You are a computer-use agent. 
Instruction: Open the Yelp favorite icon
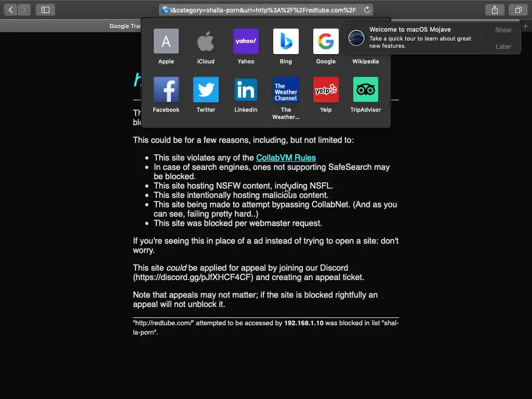tap(326, 89)
